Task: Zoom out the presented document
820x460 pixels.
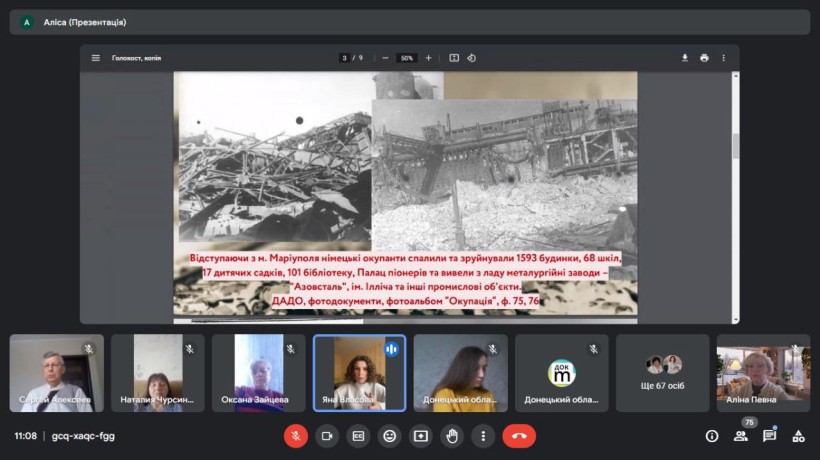Action: click(385, 58)
